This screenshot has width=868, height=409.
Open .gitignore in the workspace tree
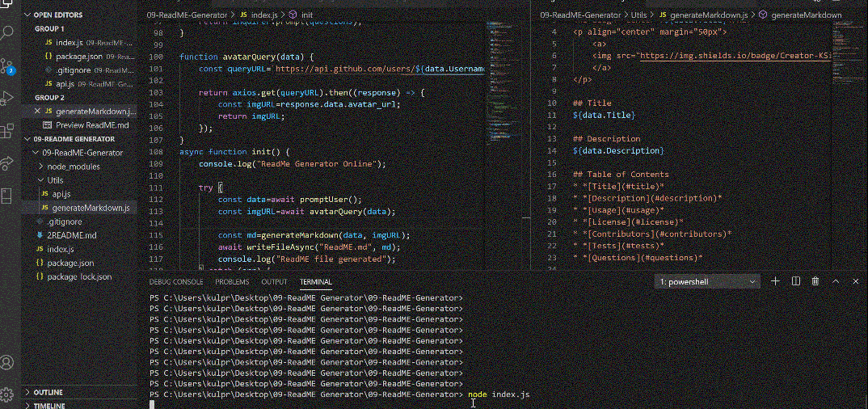(x=79, y=222)
